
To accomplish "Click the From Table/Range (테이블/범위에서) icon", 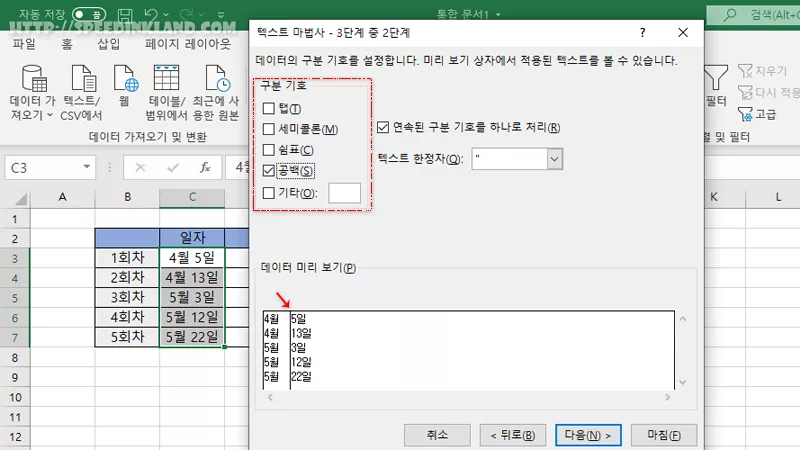I will [x=166, y=78].
